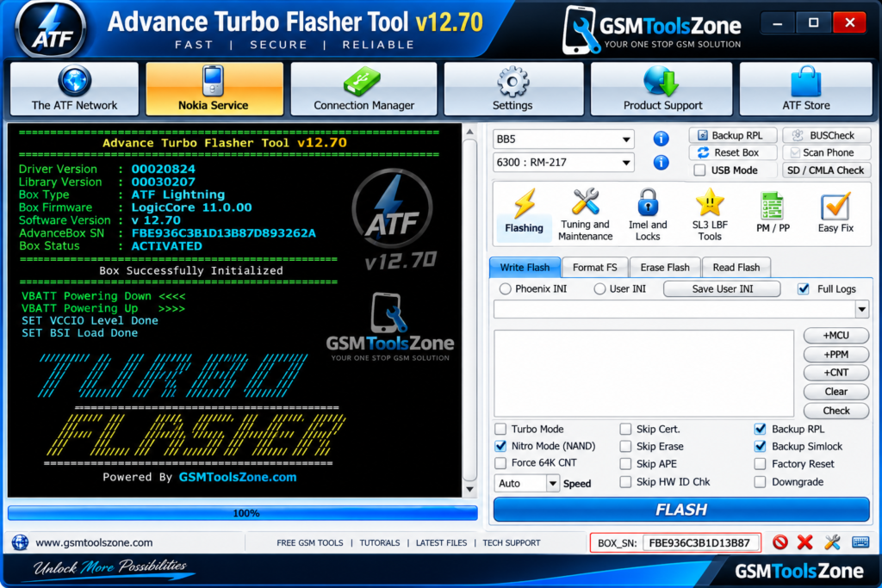Click Backup RPL button at top right
The width and height of the screenshot is (882, 588).
click(x=733, y=135)
